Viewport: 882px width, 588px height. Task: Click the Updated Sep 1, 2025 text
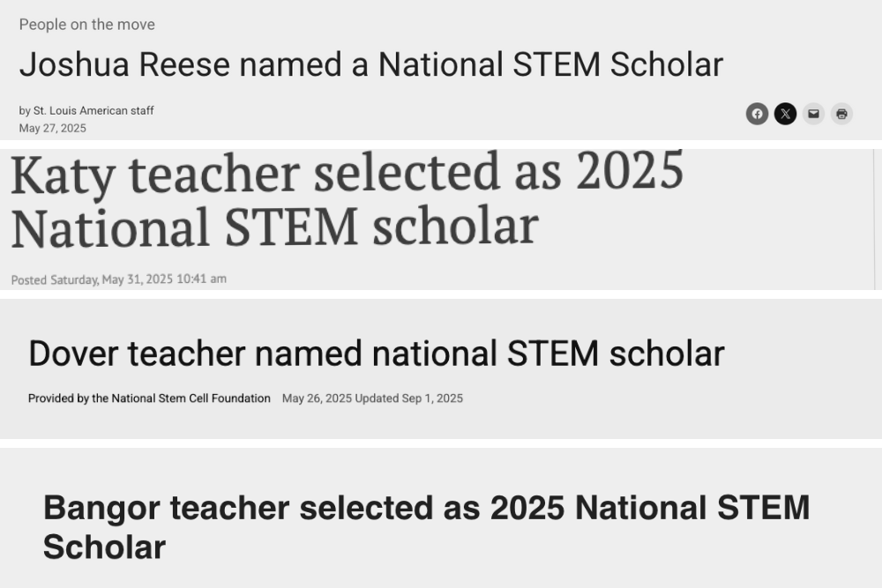(409, 398)
